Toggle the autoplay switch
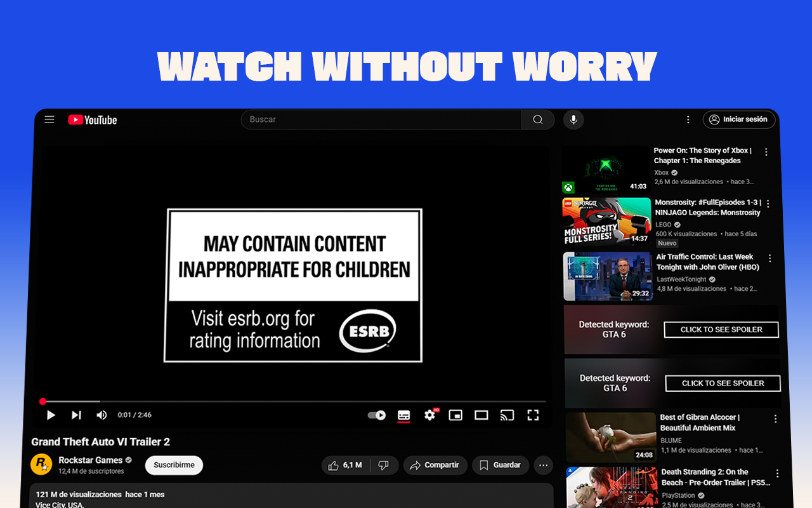 point(377,415)
